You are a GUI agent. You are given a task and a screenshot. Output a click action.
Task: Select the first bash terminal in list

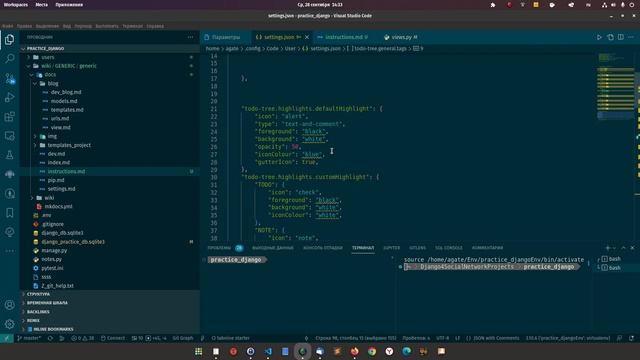click(616, 259)
